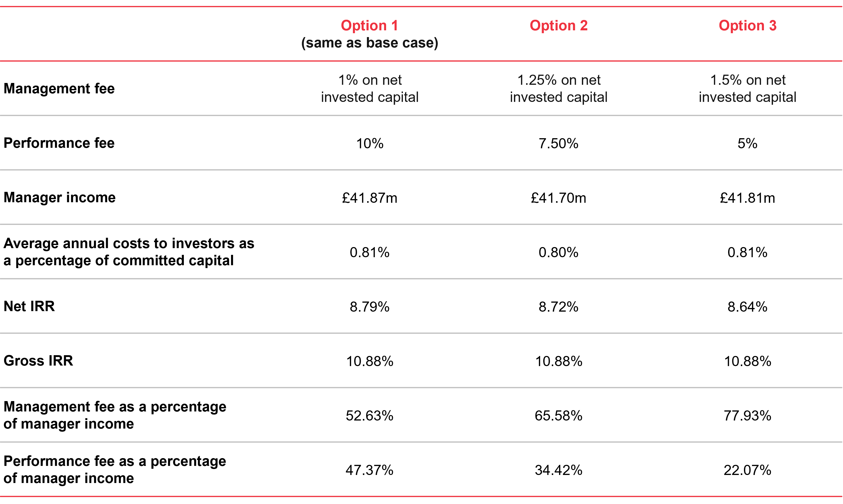Click the 0.80% average annual costs cell
The width and height of the screenshot is (843, 504).
coord(558,252)
